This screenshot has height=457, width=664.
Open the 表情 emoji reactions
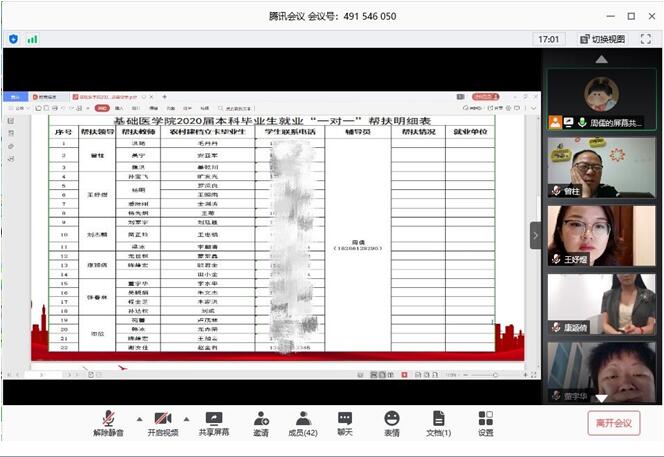(391, 423)
